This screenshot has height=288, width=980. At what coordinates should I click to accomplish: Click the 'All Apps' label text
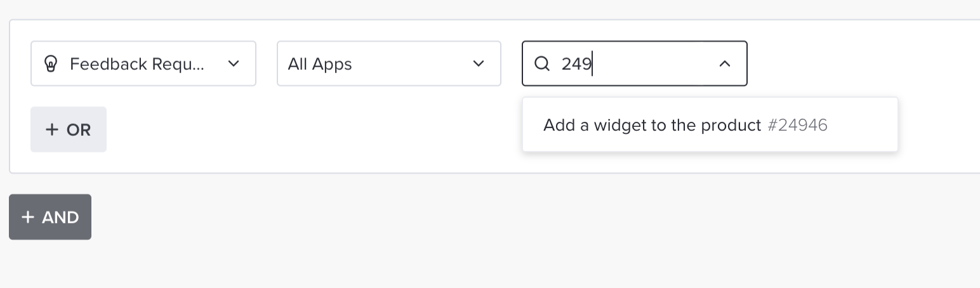320,64
